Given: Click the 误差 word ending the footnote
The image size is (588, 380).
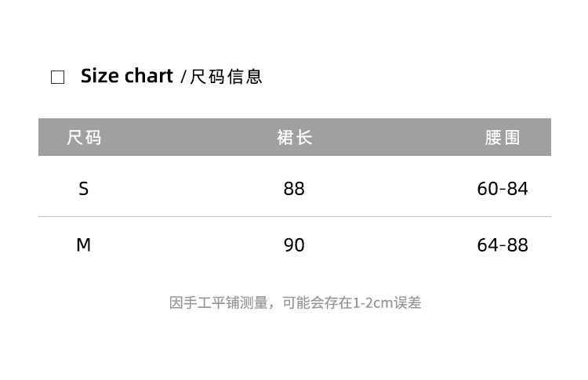Looking at the screenshot, I should tap(408, 302).
